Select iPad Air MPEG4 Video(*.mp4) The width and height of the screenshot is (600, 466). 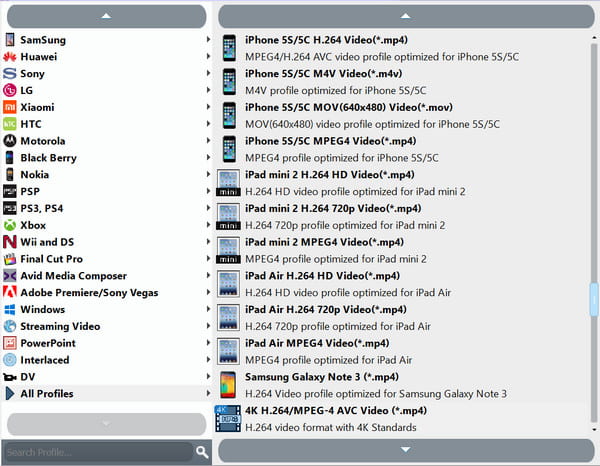(x=403, y=351)
